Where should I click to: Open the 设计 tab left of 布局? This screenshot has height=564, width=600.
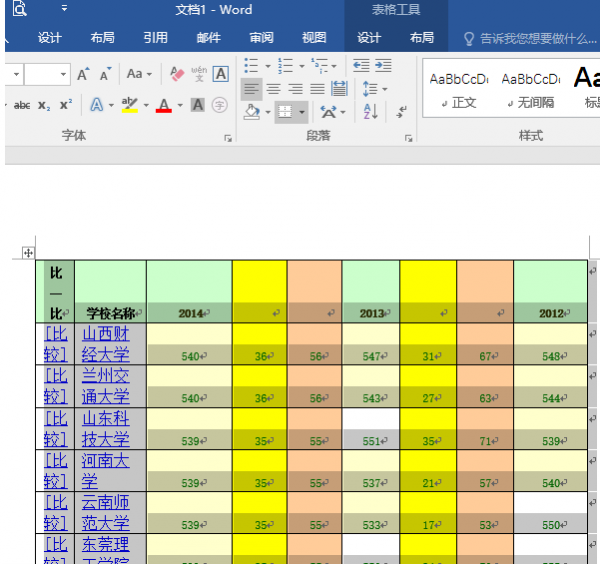50,38
